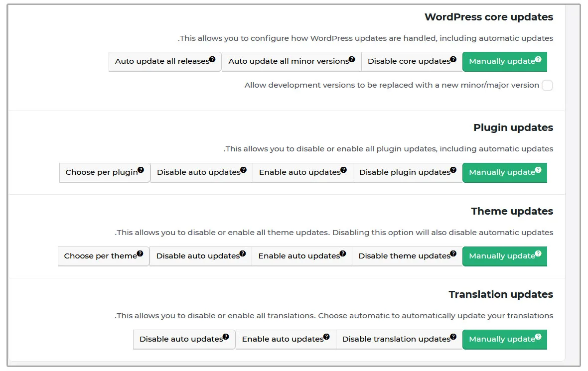Enable auto updates for plugins
This screenshot has height=371, width=588.
[x=303, y=172]
